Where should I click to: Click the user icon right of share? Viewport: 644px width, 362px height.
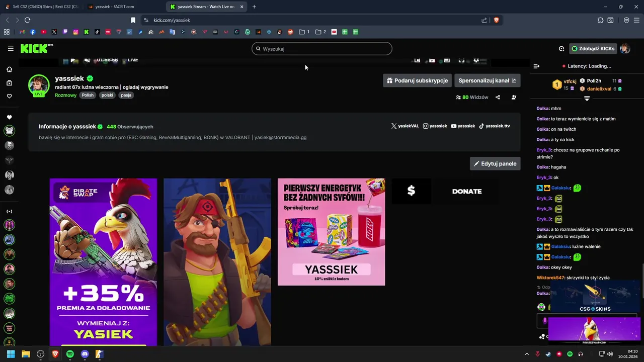click(514, 97)
